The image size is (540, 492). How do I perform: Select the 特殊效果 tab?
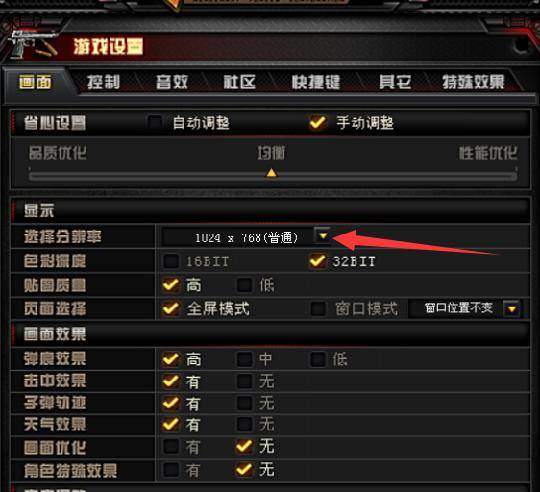coord(473,82)
